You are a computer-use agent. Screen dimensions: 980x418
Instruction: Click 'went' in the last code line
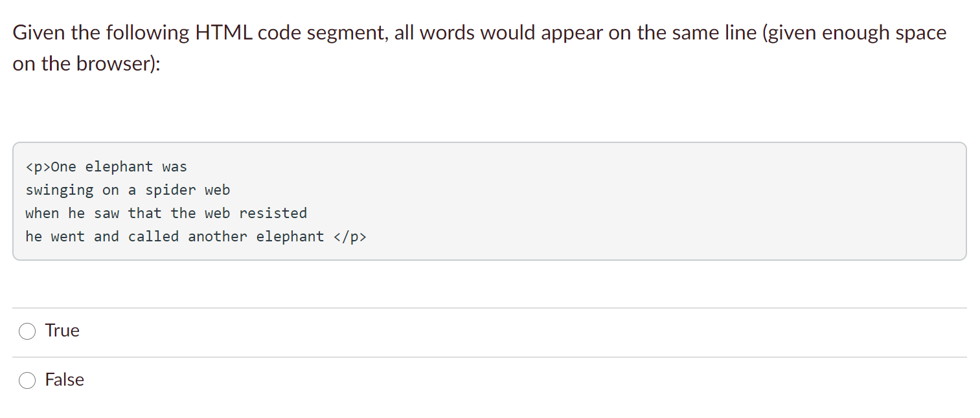click(68, 237)
